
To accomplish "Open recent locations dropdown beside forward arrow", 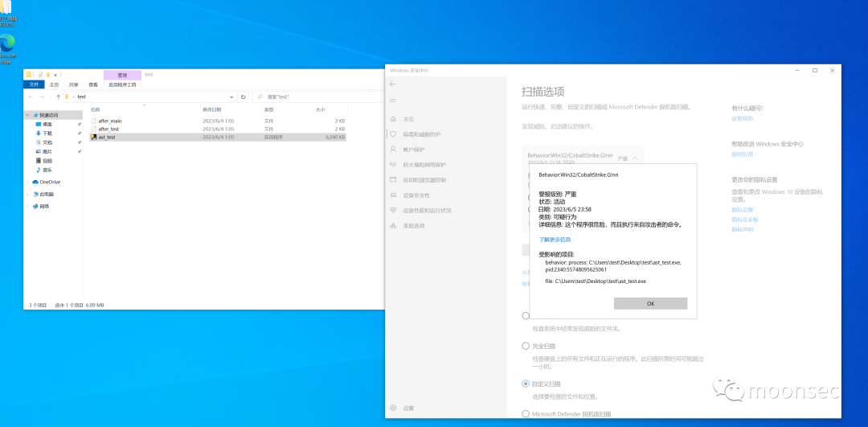I will pos(51,97).
